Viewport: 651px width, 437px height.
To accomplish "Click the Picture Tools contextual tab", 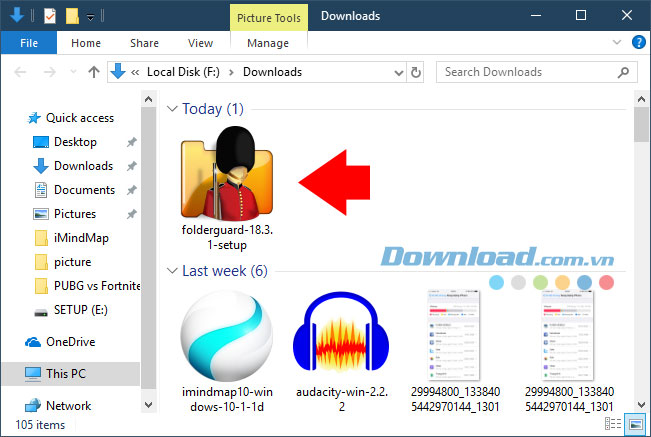I will point(269,18).
